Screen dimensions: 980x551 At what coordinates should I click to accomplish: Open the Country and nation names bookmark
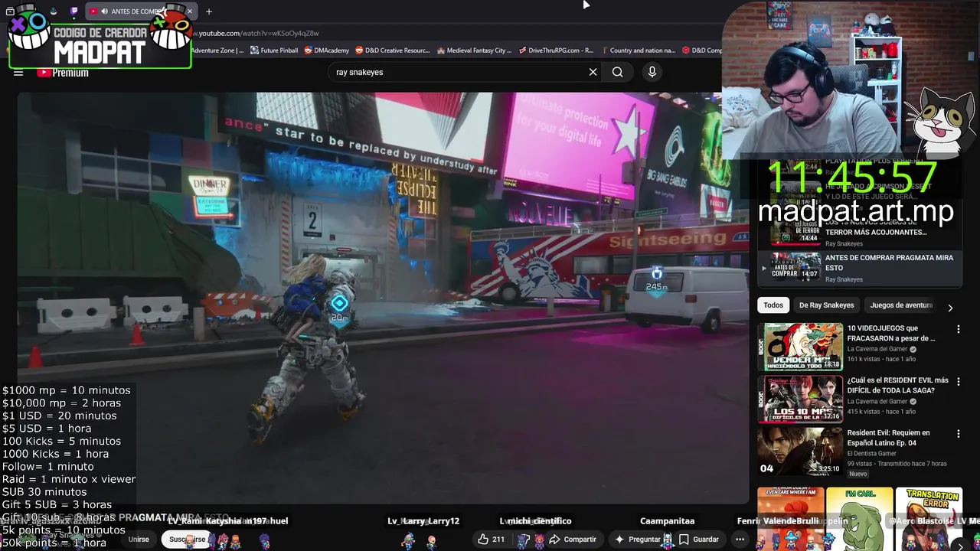point(638,51)
